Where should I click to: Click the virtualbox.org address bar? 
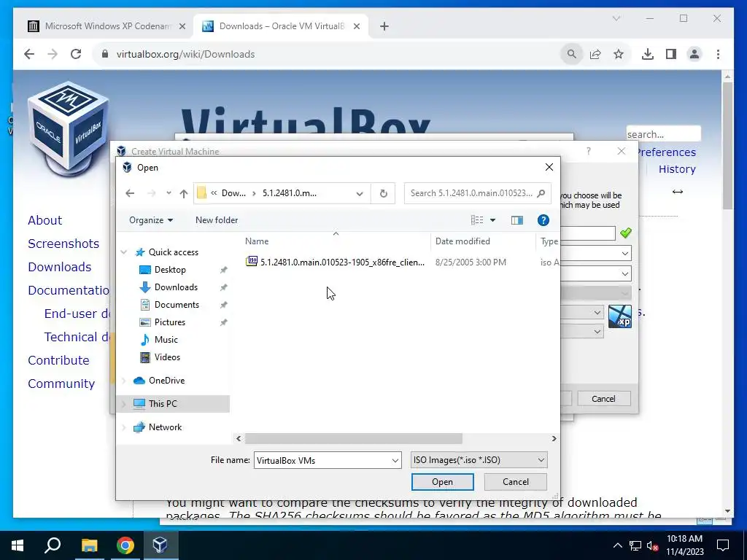click(x=329, y=54)
